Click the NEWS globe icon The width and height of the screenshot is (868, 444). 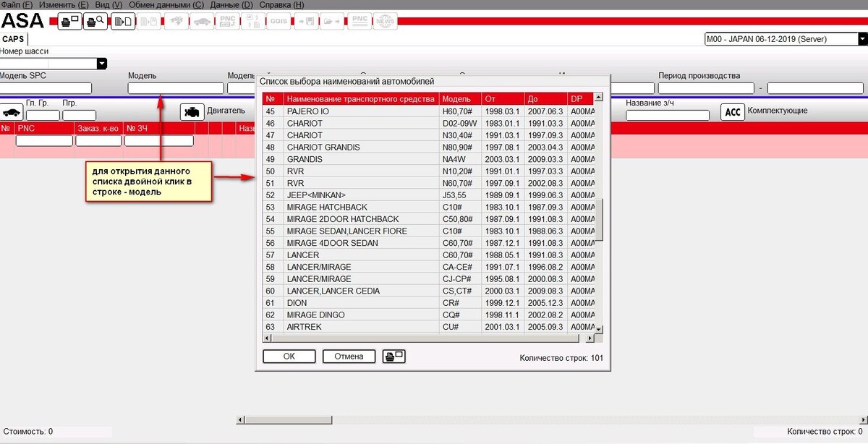pyautogui.click(x=386, y=21)
